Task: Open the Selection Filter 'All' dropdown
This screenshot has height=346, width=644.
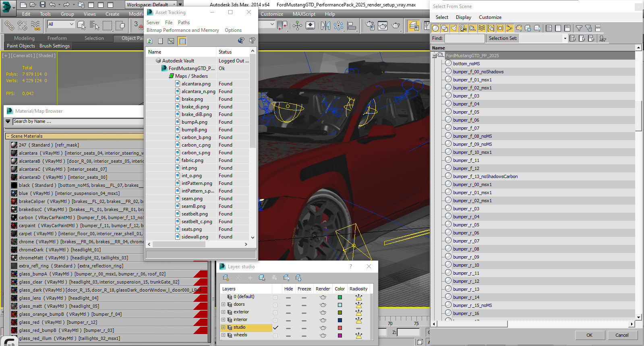Action: [x=61, y=24]
